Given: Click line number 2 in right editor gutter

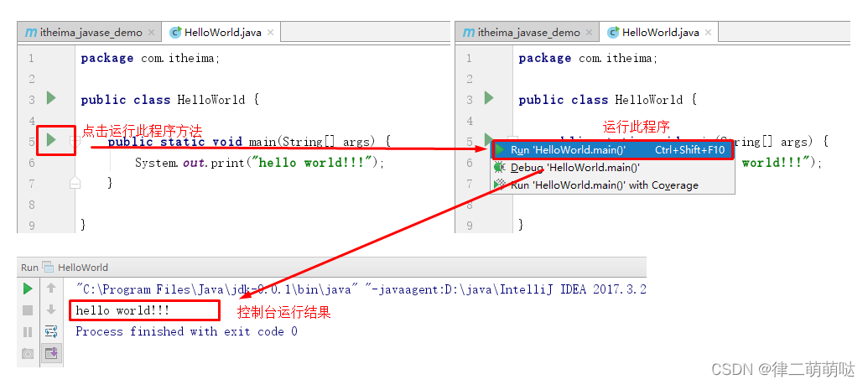Looking at the screenshot, I should tap(470, 79).
